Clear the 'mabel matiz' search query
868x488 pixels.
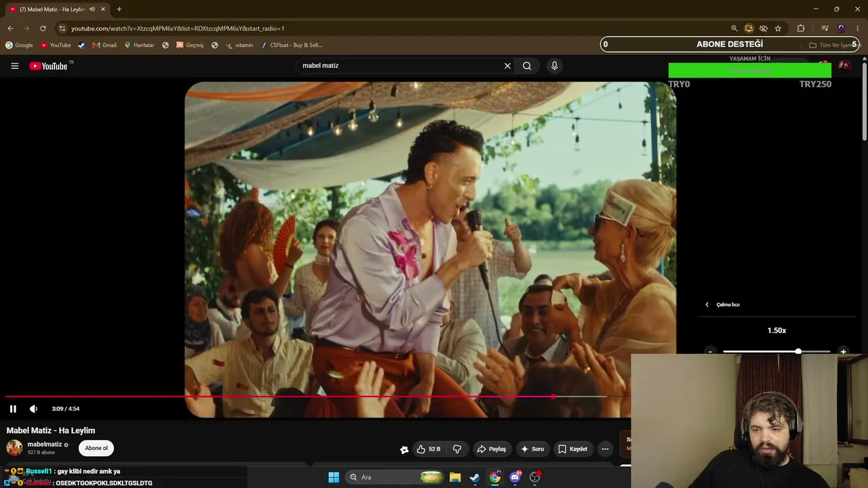[x=507, y=66]
